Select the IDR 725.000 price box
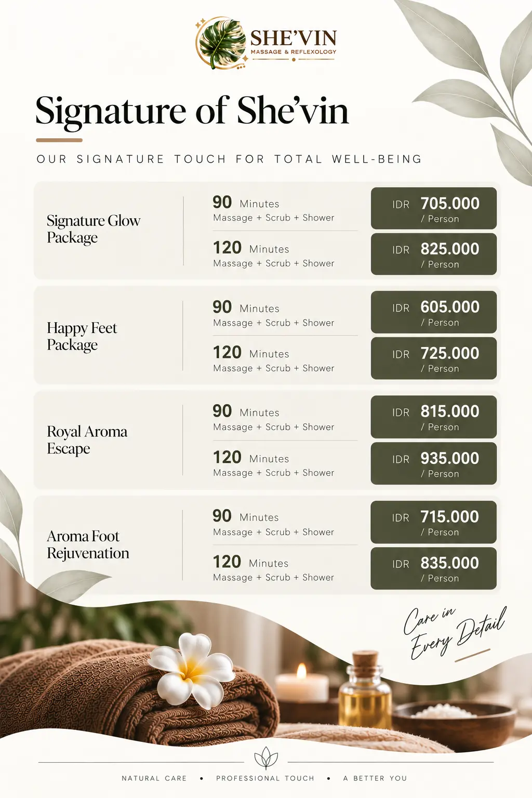Screen dimensions: 532x798 434,358
